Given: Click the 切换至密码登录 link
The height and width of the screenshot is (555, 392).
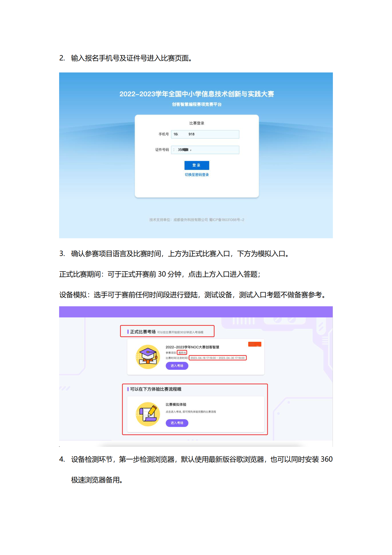Looking at the screenshot, I should [197, 175].
